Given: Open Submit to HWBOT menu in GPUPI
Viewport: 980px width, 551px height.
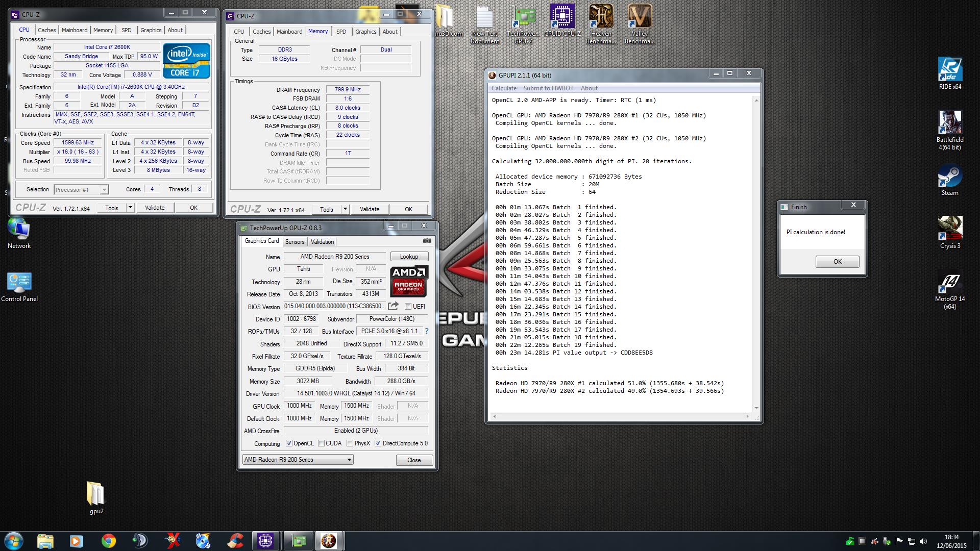Looking at the screenshot, I should pyautogui.click(x=548, y=88).
